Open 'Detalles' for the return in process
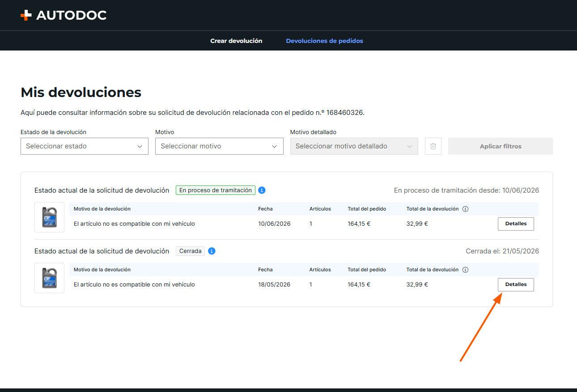Image resolution: width=577 pixels, height=392 pixels. point(516,224)
